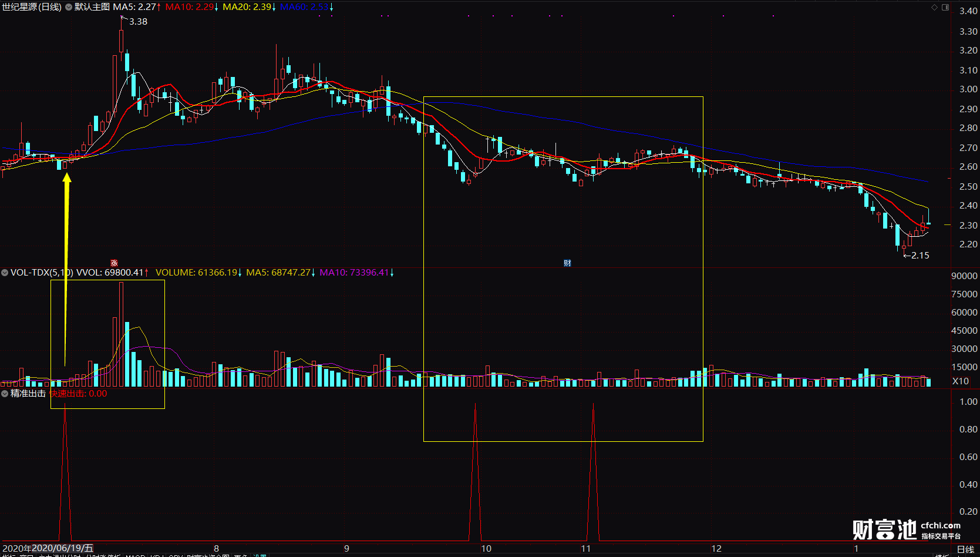Open the main chart indicator dropdown circle
This screenshot has height=557, width=980.
tap(69, 7)
